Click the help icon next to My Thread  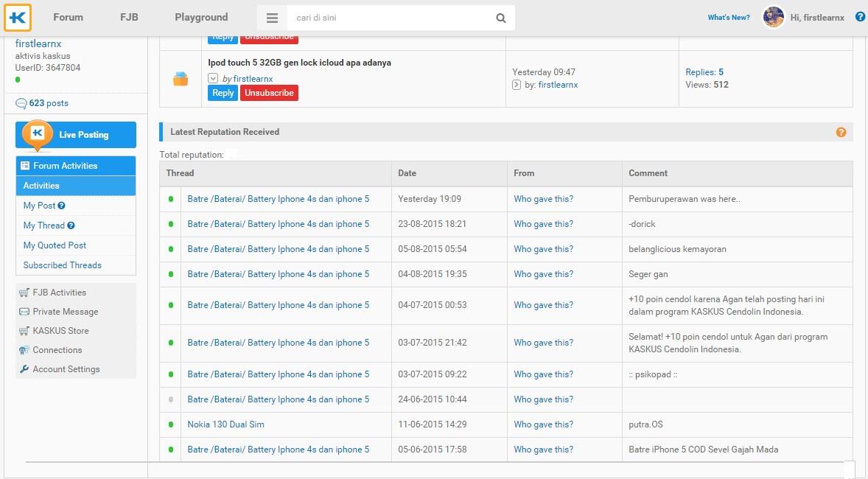pyautogui.click(x=71, y=225)
